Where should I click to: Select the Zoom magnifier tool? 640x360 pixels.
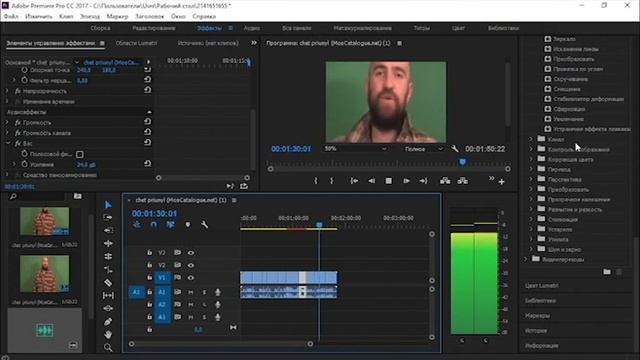click(x=108, y=348)
